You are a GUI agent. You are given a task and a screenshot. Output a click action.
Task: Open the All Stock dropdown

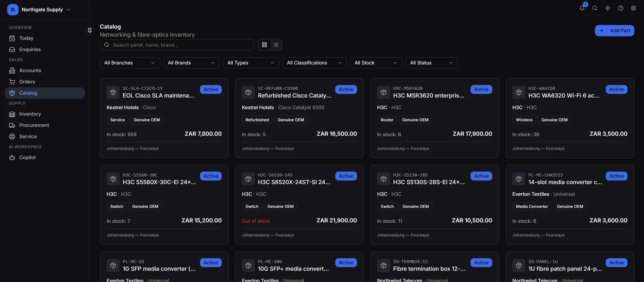(x=376, y=63)
